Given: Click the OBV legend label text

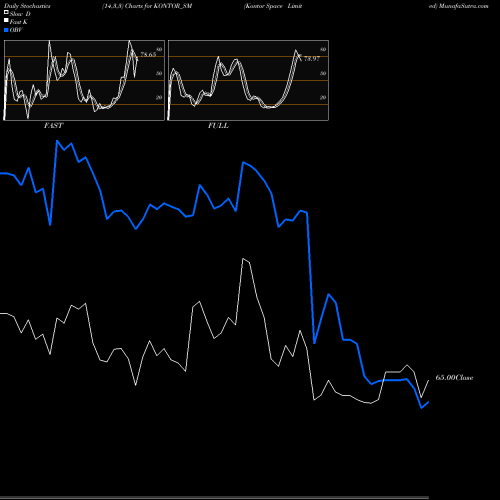Looking at the screenshot, I should pos(16,30).
